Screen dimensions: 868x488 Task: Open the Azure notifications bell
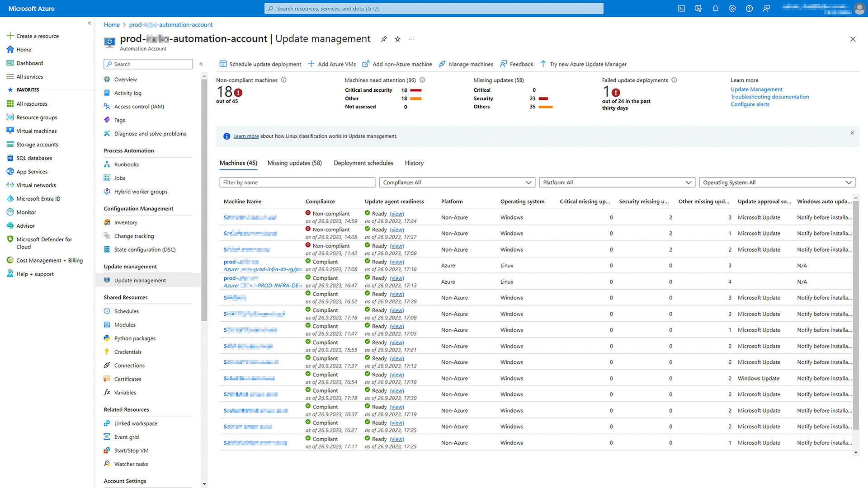tap(715, 8)
